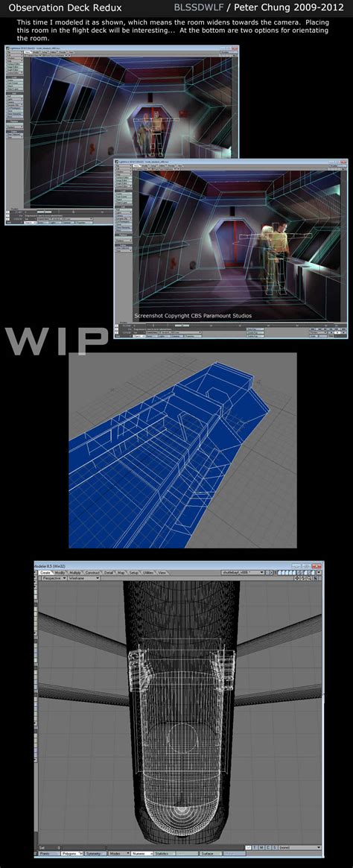Open the Wireframe render style dropdown
The width and height of the screenshot is (353, 868).
[83, 578]
